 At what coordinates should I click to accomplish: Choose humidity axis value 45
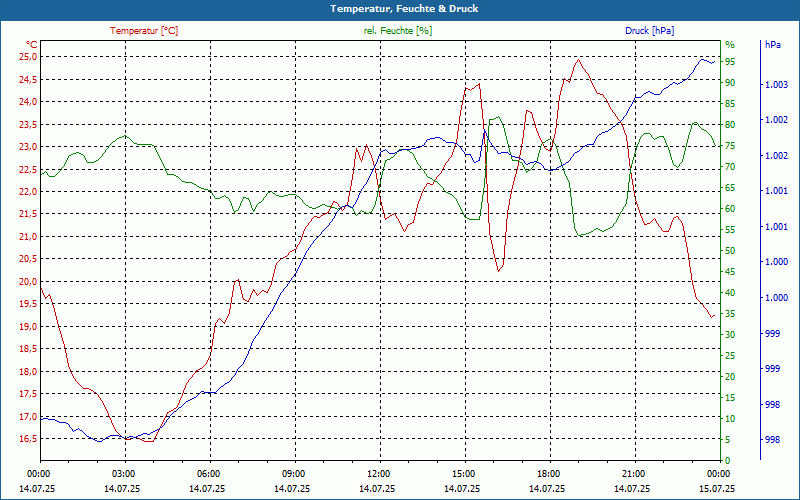730,271
